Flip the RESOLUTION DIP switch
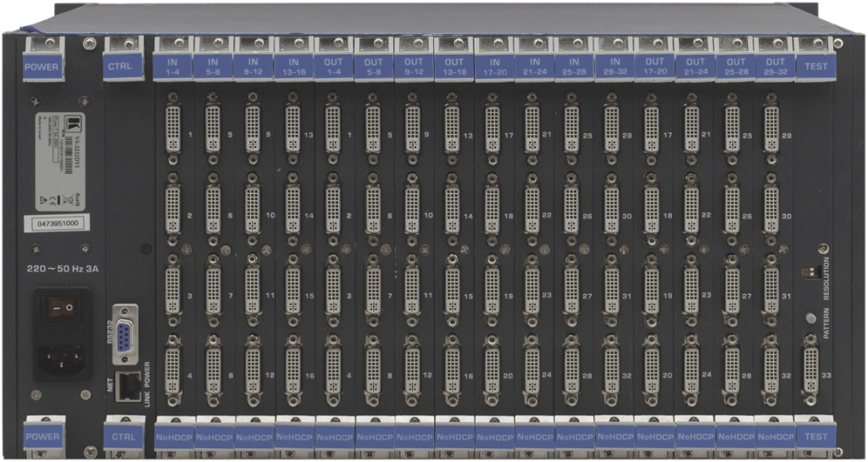The width and height of the screenshot is (868, 462). 808,272
